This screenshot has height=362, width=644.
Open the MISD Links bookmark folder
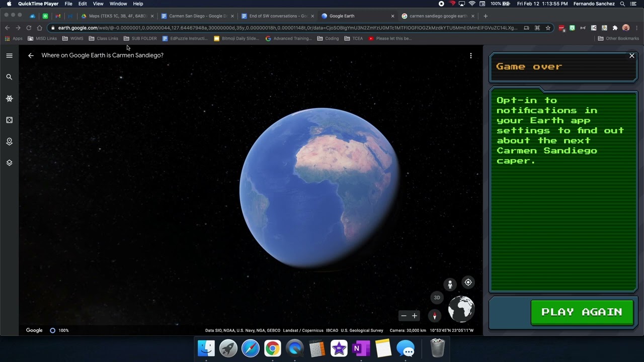point(42,39)
